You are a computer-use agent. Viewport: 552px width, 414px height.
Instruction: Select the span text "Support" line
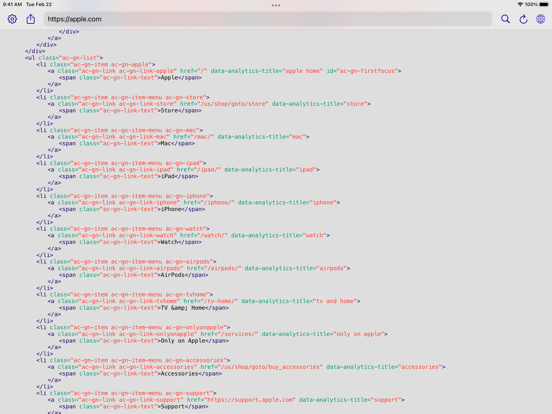pos(134,407)
